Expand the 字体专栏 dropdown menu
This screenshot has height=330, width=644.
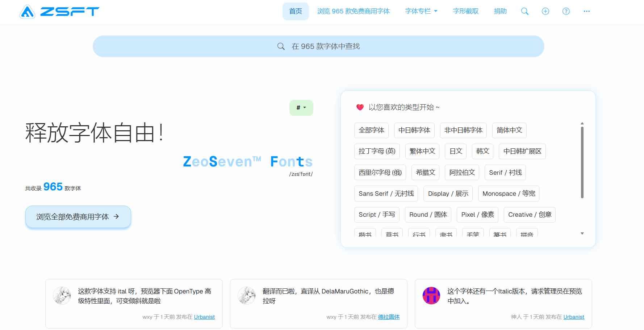pos(421,11)
